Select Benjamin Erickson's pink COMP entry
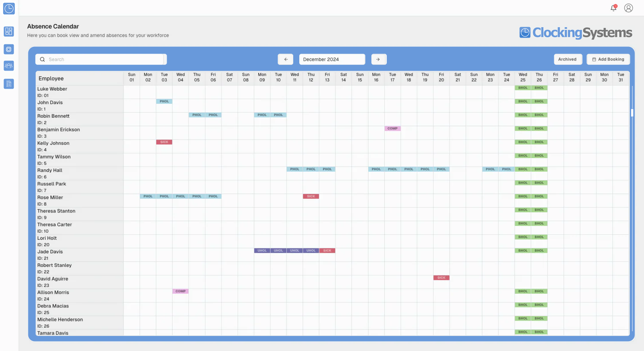 [392, 128]
